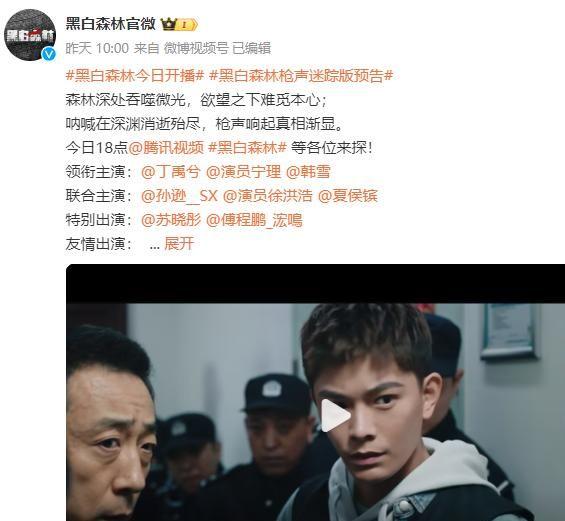Open hashtag #黑白森林枪声迷踪版预告#
The image size is (565, 521).
(301, 76)
